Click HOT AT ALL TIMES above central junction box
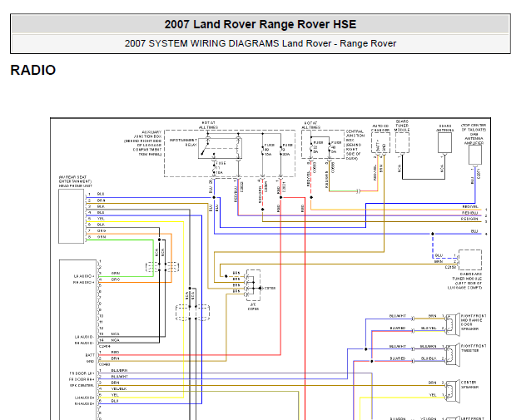This screenshot has height=420, width=521. [x=310, y=126]
